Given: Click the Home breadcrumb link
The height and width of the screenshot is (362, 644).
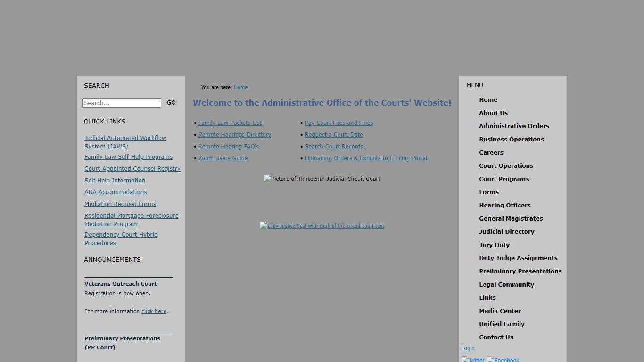Looking at the screenshot, I should (x=240, y=88).
